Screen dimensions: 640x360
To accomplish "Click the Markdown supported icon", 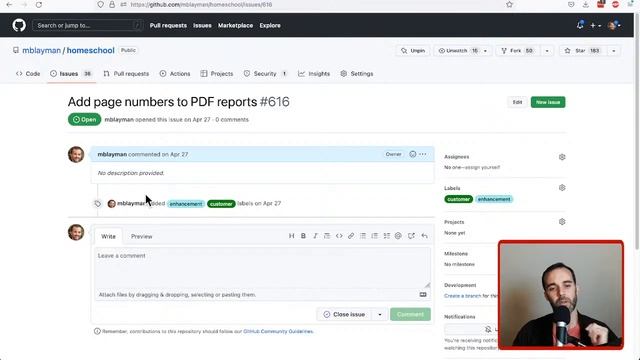I will (423, 295).
